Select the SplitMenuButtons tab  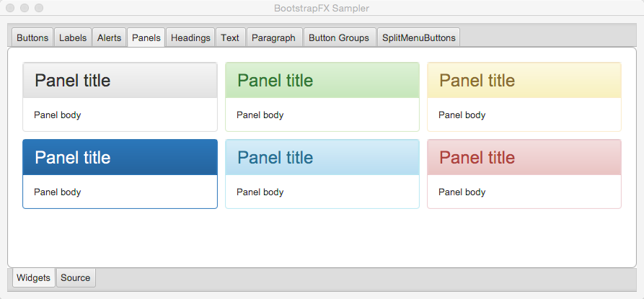point(418,37)
